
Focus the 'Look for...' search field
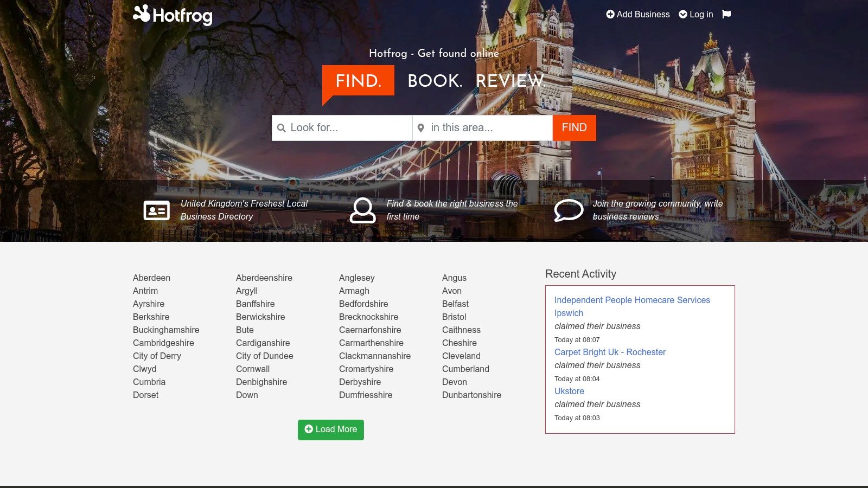tap(342, 128)
